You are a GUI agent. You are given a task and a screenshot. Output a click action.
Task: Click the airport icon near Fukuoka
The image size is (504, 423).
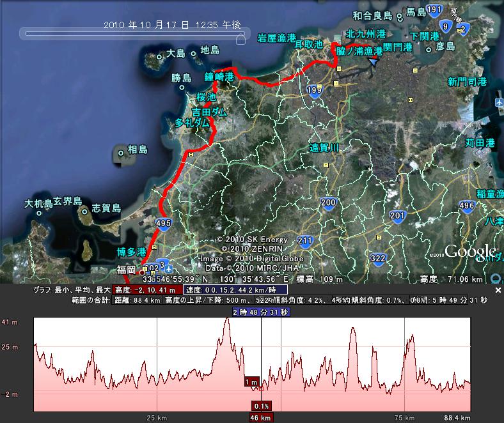click(169, 268)
